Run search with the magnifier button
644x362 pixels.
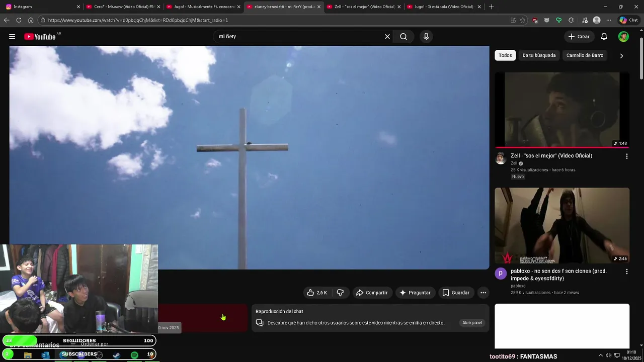pyautogui.click(x=404, y=36)
